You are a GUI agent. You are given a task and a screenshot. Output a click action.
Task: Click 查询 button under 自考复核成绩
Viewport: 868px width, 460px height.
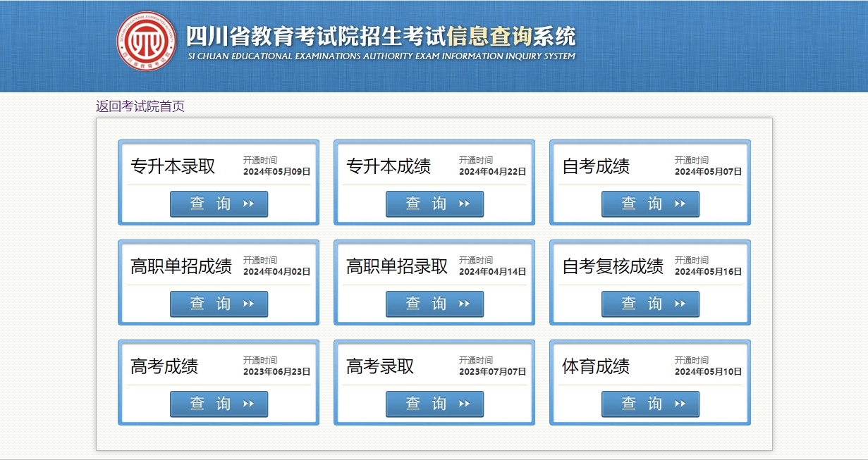pyautogui.click(x=650, y=304)
